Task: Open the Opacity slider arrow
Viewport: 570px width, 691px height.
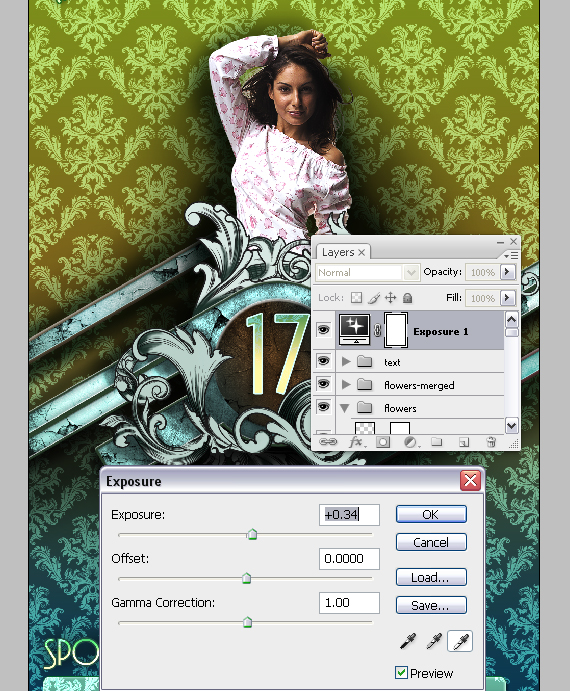Action: click(x=508, y=272)
